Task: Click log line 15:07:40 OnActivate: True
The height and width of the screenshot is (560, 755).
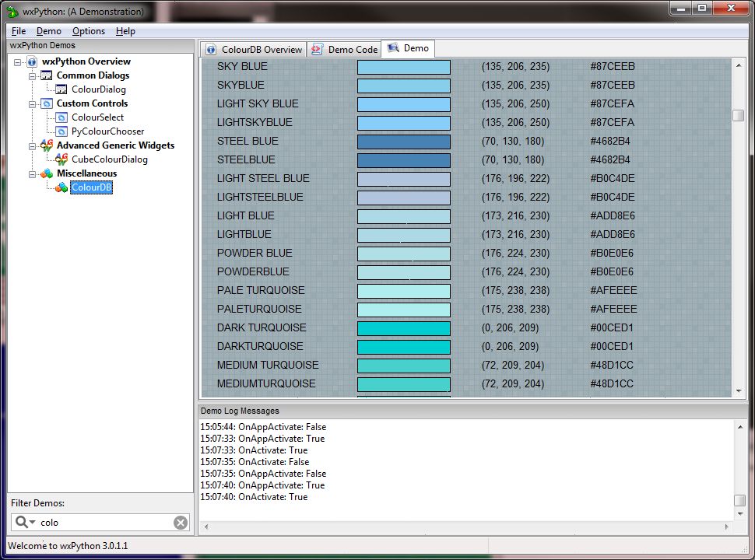Action: pos(254,497)
